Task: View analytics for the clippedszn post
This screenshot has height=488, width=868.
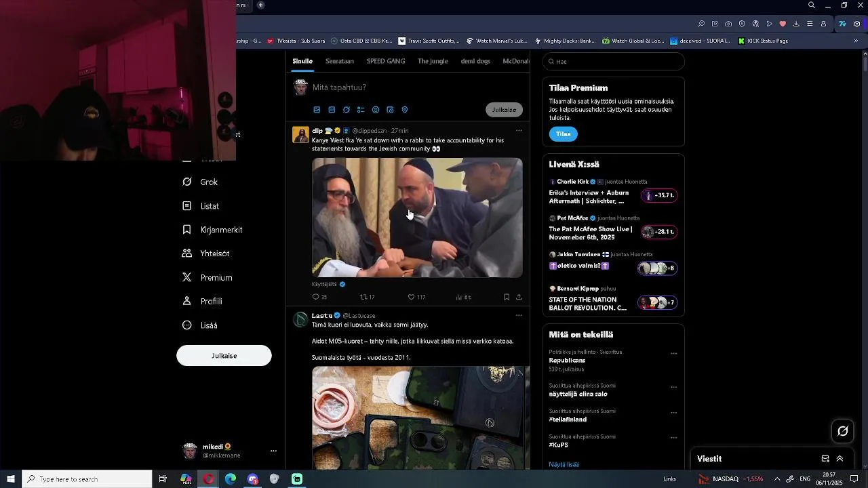Action: 464,297
